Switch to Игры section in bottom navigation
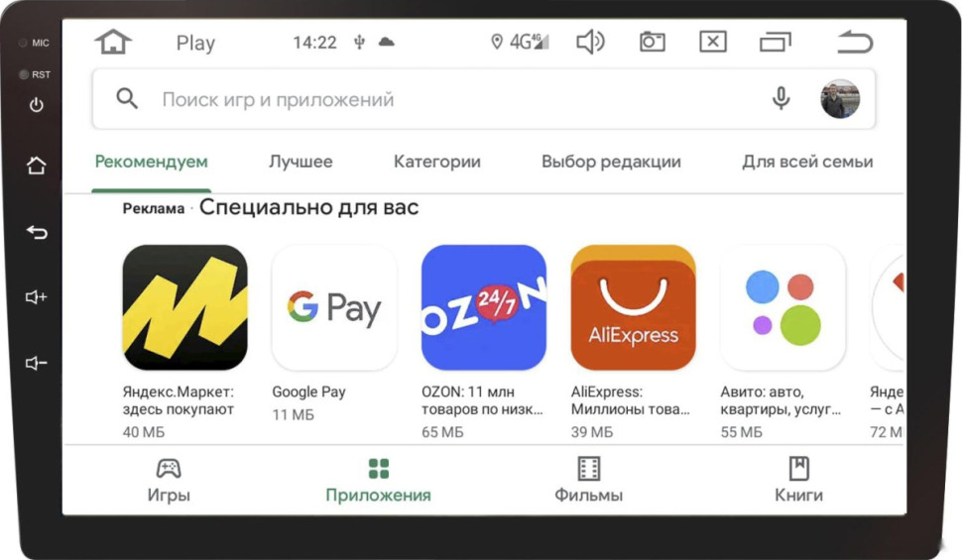962x560 pixels. [169, 481]
